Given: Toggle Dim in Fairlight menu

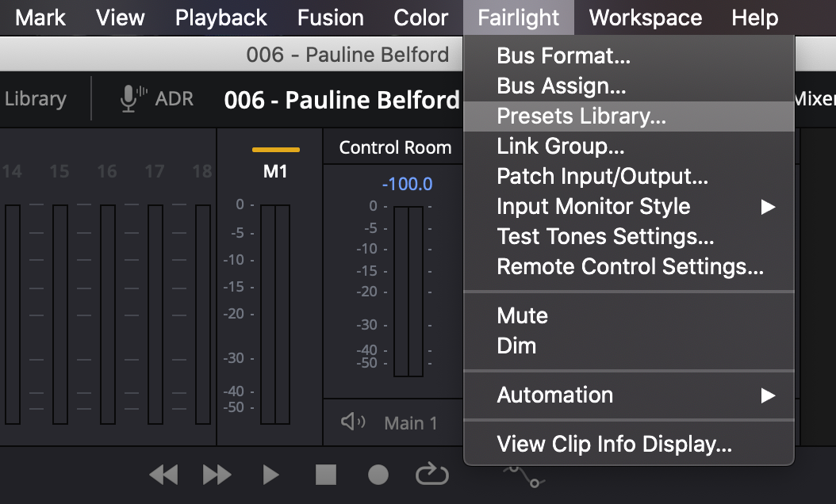Looking at the screenshot, I should click(629, 346).
